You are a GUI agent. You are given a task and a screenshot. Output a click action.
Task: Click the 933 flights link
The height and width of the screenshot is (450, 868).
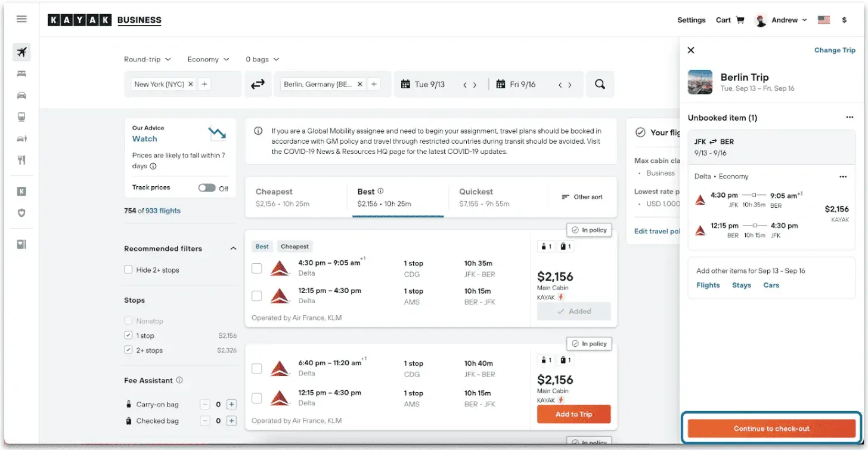162,211
